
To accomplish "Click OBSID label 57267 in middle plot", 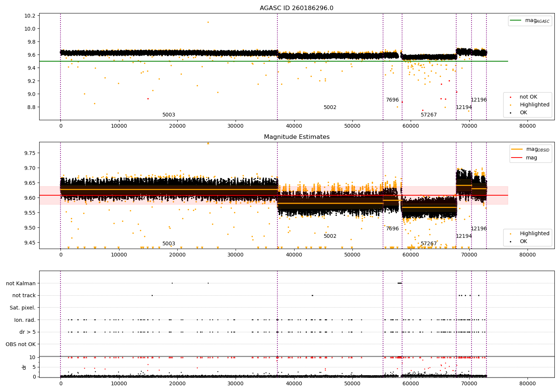I will coord(429,244).
